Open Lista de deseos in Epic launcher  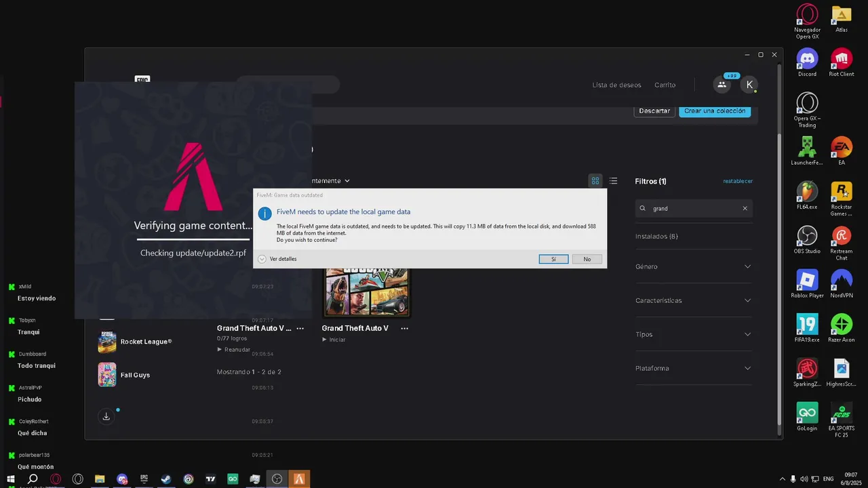[616, 85]
